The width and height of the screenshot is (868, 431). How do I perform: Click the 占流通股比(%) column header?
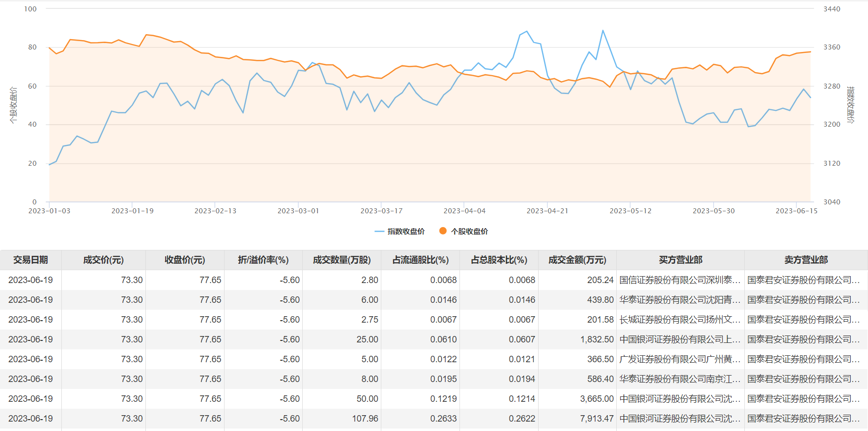(x=420, y=260)
